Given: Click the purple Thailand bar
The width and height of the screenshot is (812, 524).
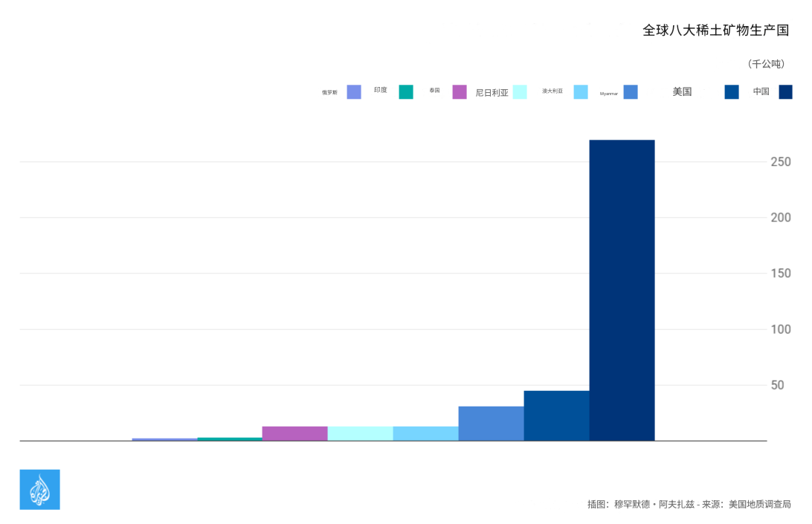Looking at the screenshot, I should [x=294, y=433].
